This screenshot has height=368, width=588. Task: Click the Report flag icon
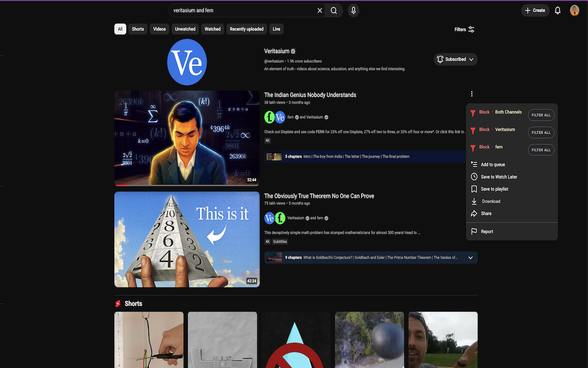click(x=474, y=232)
